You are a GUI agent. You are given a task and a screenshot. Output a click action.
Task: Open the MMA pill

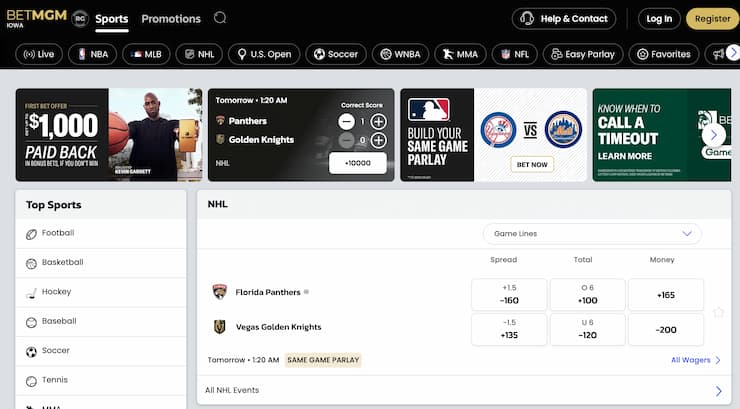pos(460,54)
